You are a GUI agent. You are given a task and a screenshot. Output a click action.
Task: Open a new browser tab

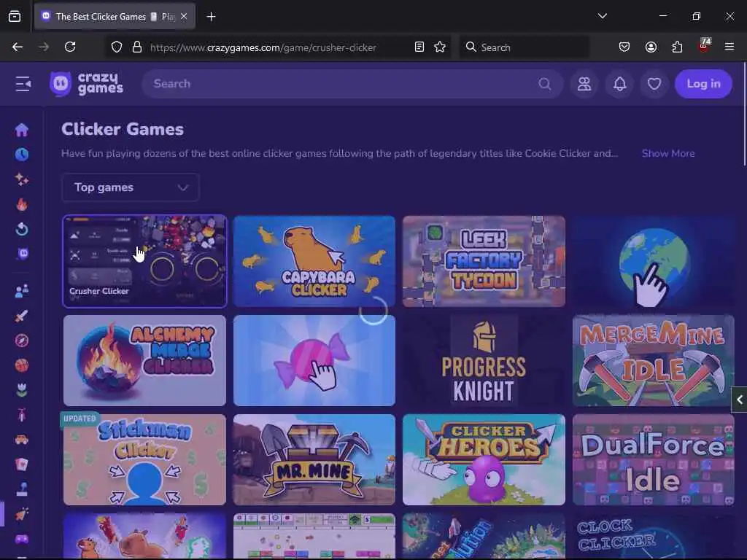[x=211, y=17]
